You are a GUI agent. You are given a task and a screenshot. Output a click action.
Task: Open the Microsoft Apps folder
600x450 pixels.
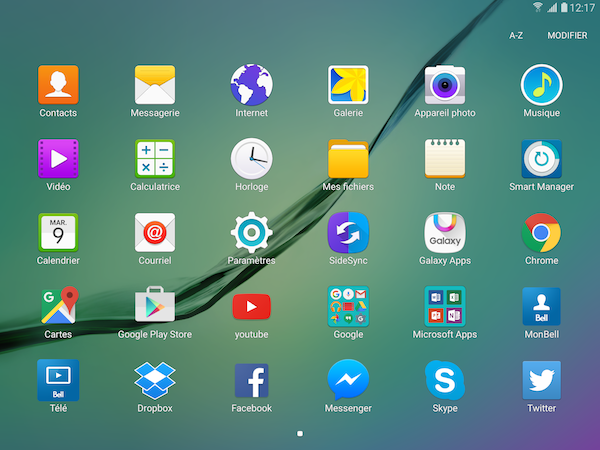(445, 306)
